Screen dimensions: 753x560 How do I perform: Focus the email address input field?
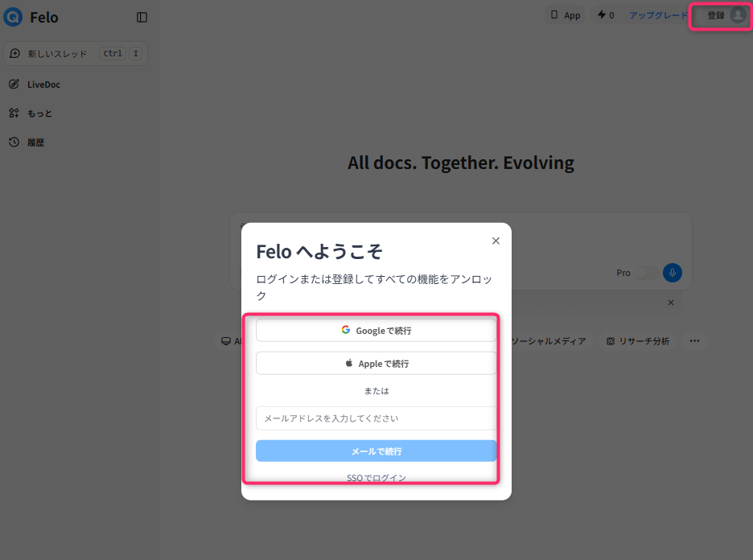point(376,418)
